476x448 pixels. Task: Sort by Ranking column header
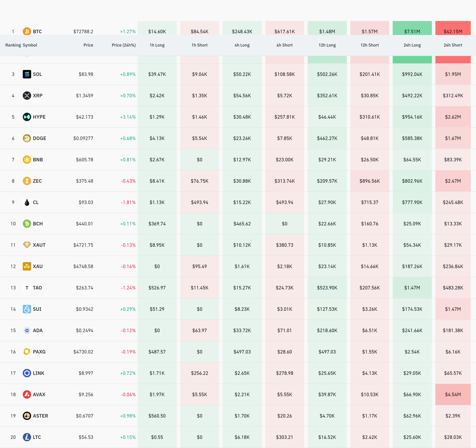pyautogui.click(x=13, y=45)
